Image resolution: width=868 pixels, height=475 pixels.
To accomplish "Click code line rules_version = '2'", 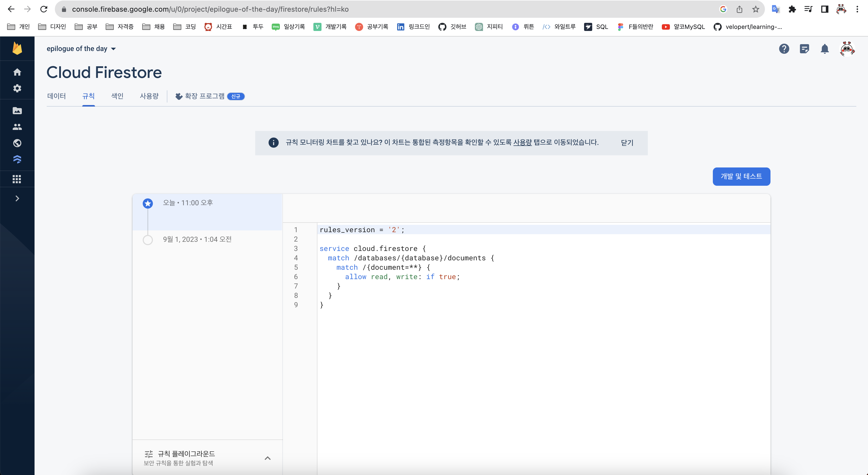I will [x=362, y=230].
